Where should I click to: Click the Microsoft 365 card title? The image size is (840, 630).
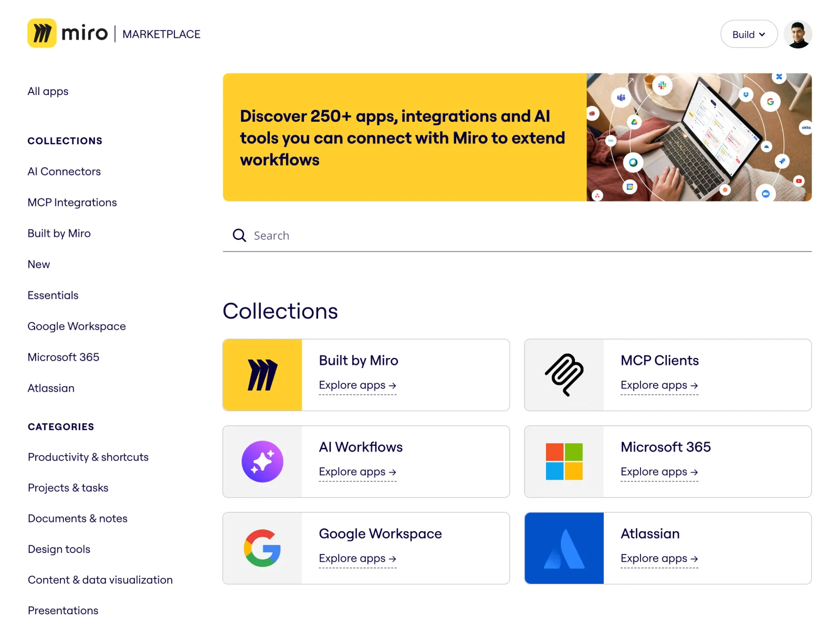point(666,447)
